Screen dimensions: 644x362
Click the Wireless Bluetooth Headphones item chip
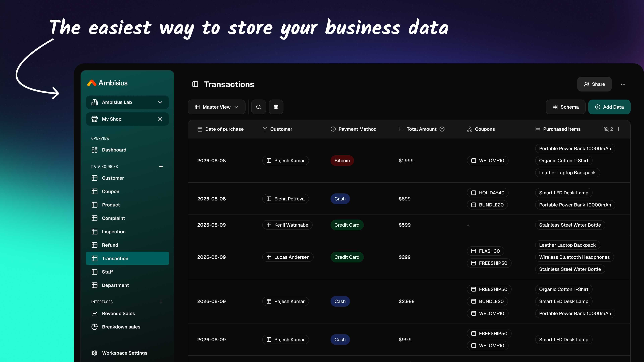574,257
